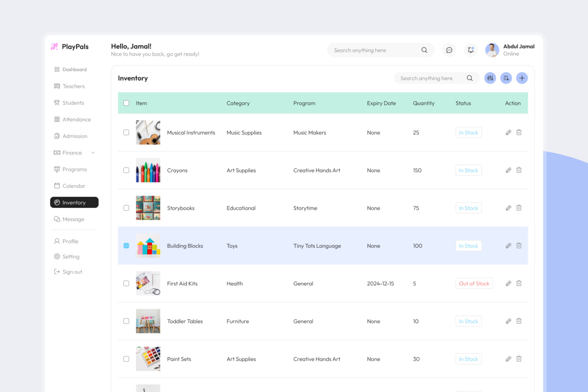Open the notifications bell icon
Image resolution: width=588 pixels, height=392 pixels.
[x=470, y=50]
